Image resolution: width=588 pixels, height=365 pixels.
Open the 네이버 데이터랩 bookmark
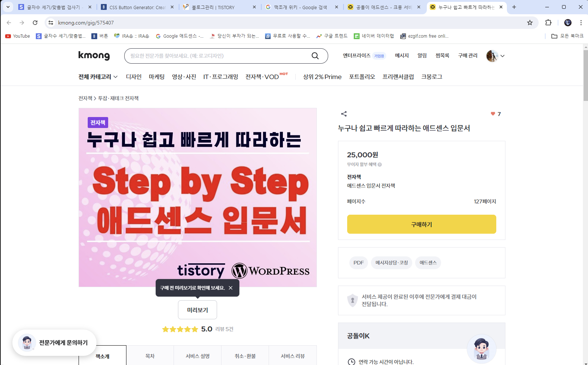point(374,36)
